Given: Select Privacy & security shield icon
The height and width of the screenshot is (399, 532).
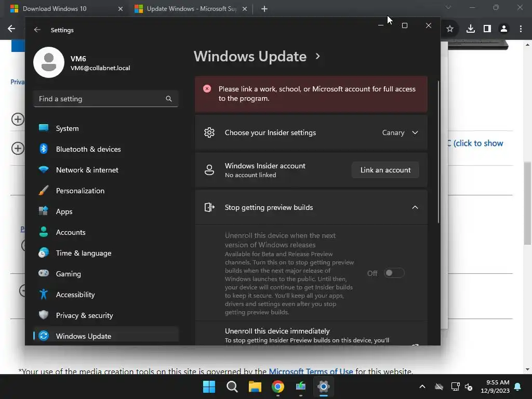Looking at the screenshot, I should point(44,315).
